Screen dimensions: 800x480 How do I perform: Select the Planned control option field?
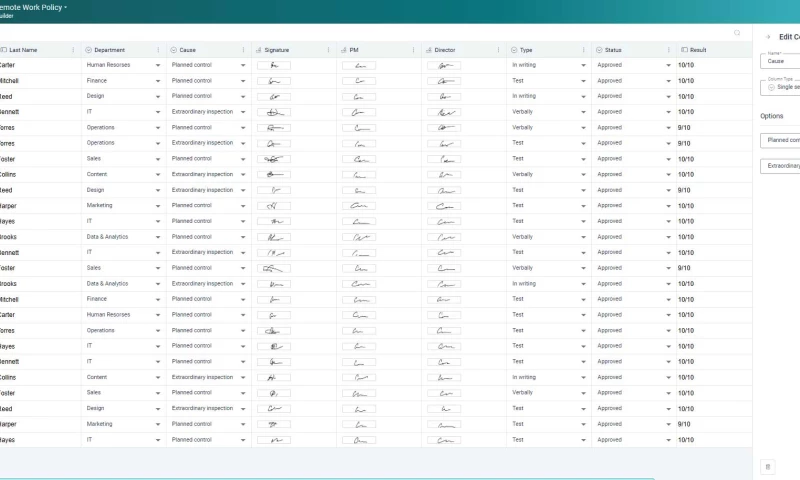coord(781,140)
